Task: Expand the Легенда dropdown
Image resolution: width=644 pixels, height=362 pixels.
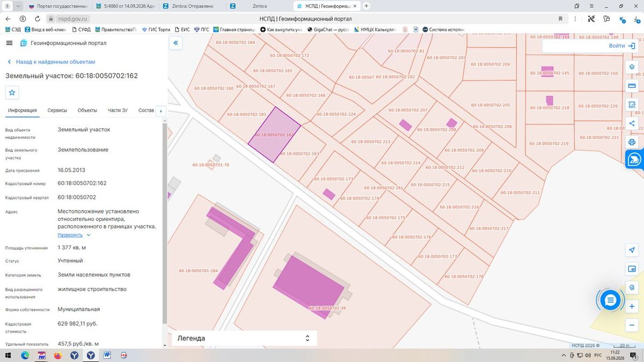Action: click(x=244, y=338)
